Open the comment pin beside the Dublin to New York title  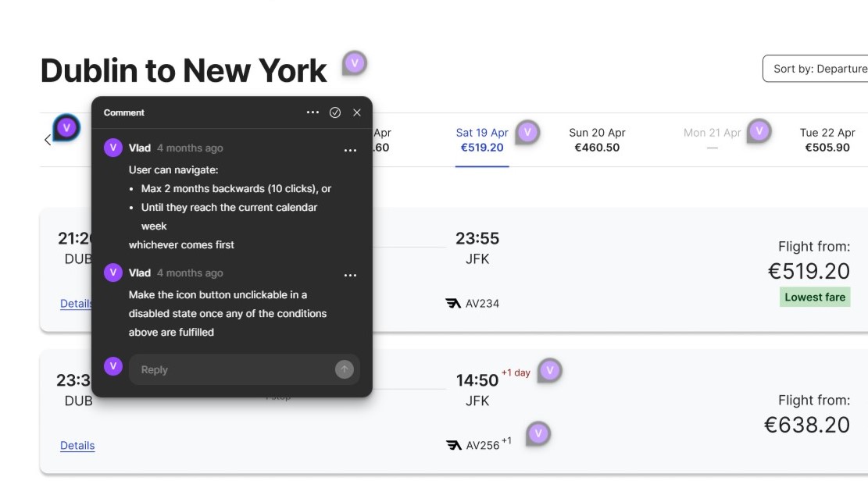(355, 63)
